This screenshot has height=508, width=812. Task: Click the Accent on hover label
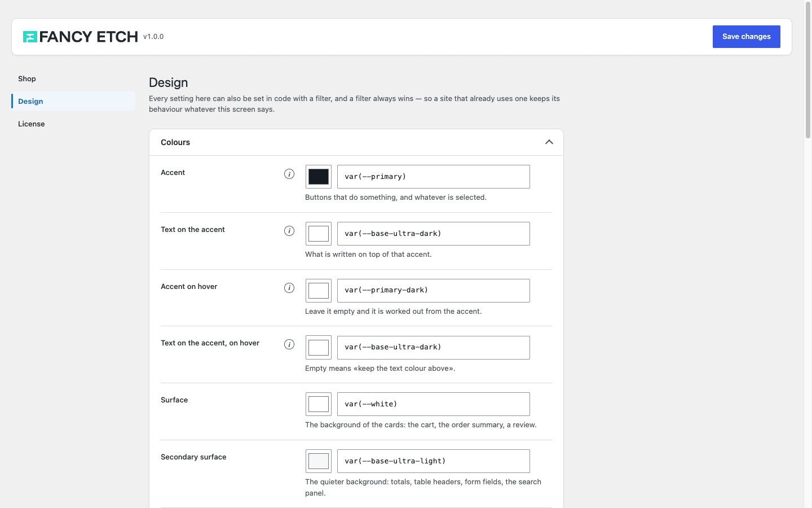(189, 286)
